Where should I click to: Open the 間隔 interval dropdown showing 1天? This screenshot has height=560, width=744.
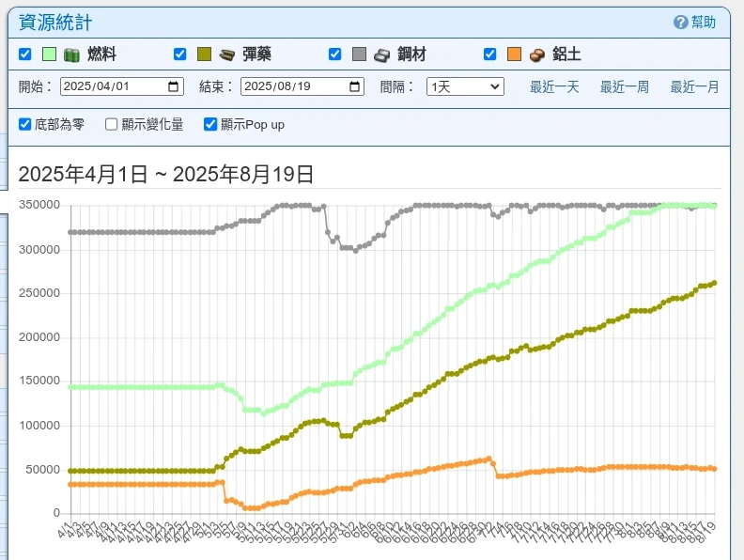tap(465, 86)
